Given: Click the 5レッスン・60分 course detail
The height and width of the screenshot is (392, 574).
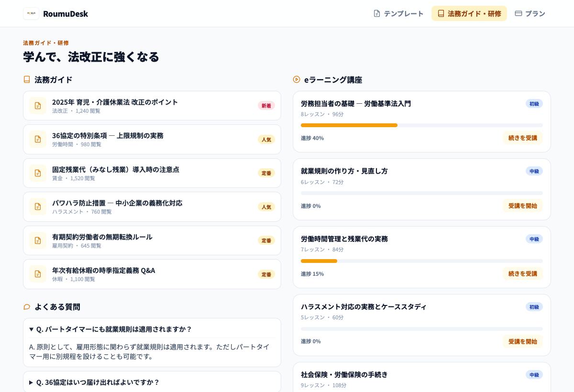Looking at the screenshot, I should pos(322,317).
